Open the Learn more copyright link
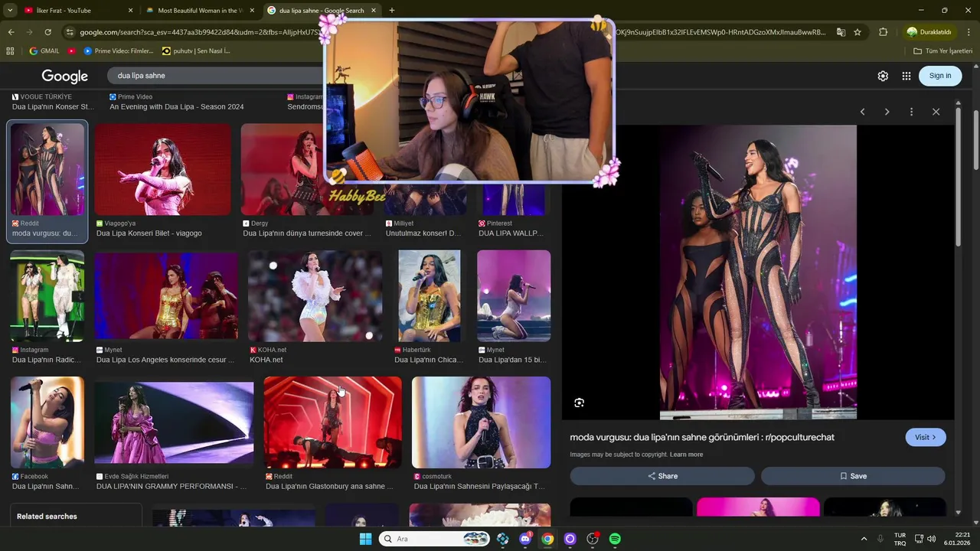The height and width of the screenshot is (551, 980). coord(686,455)
